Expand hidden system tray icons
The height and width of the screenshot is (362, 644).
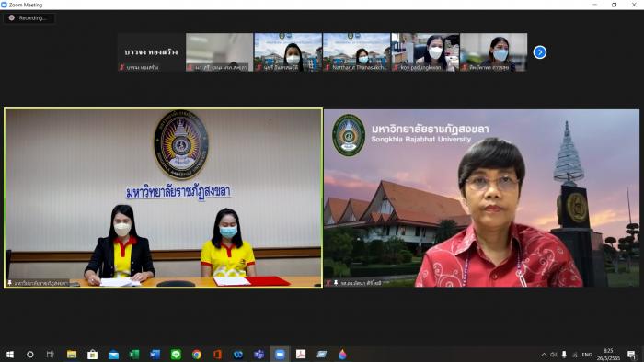tap(544, 355)
